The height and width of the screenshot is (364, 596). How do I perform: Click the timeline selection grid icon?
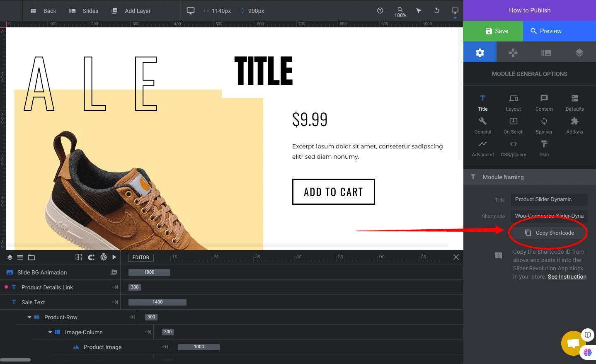[x=79, y=257]
